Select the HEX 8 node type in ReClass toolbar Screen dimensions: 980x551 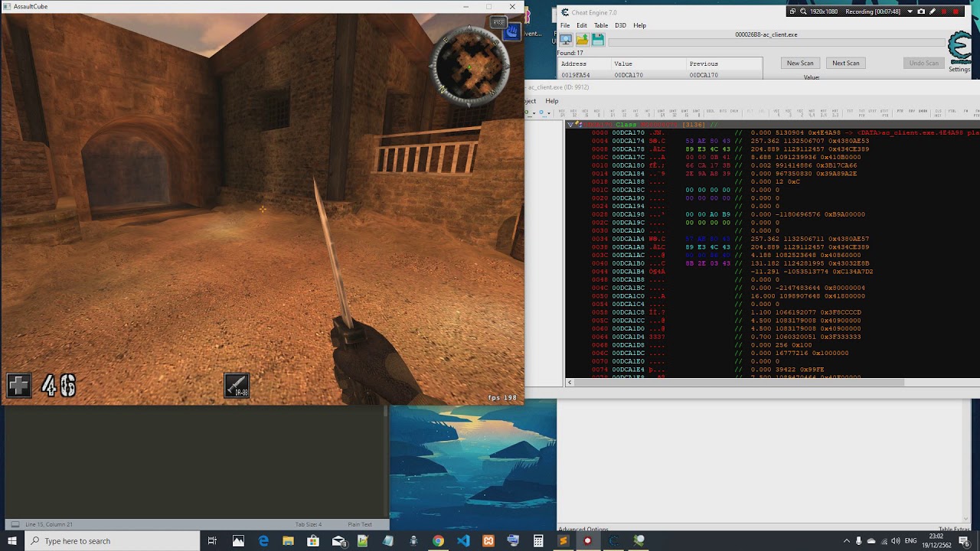(597, 112)
